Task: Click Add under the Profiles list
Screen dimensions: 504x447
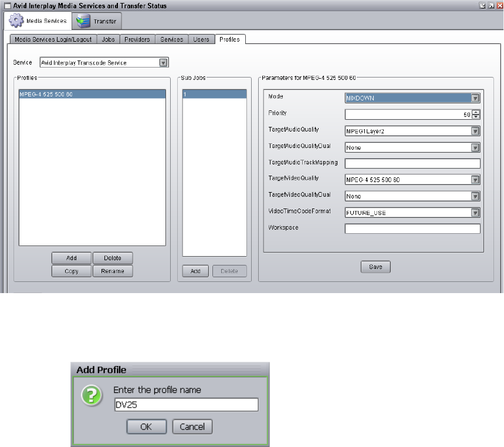Action: pos(72,258)
